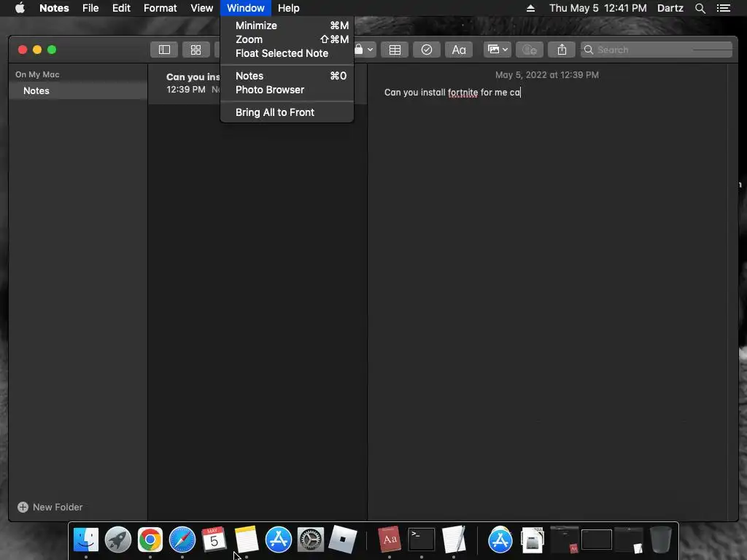The image size is (747, 560).
Task: Open the Help menu
Action: [x=289, y=8]
